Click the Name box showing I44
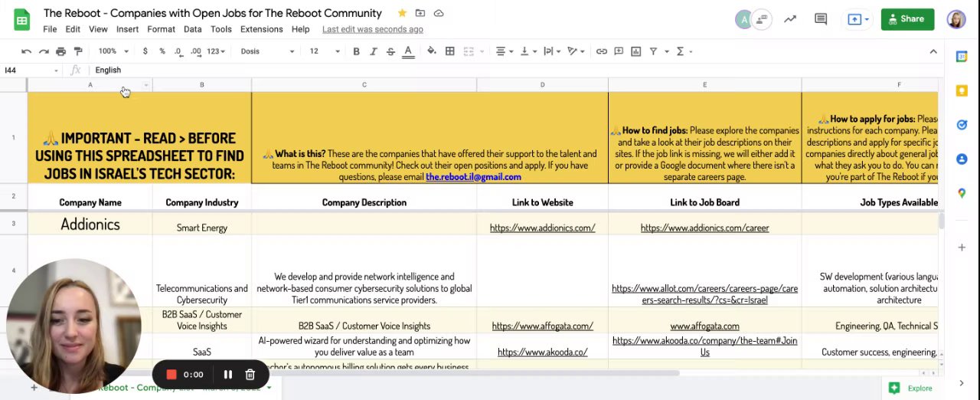The width and height of the screenshot is (980, 400). click(31, 70)
